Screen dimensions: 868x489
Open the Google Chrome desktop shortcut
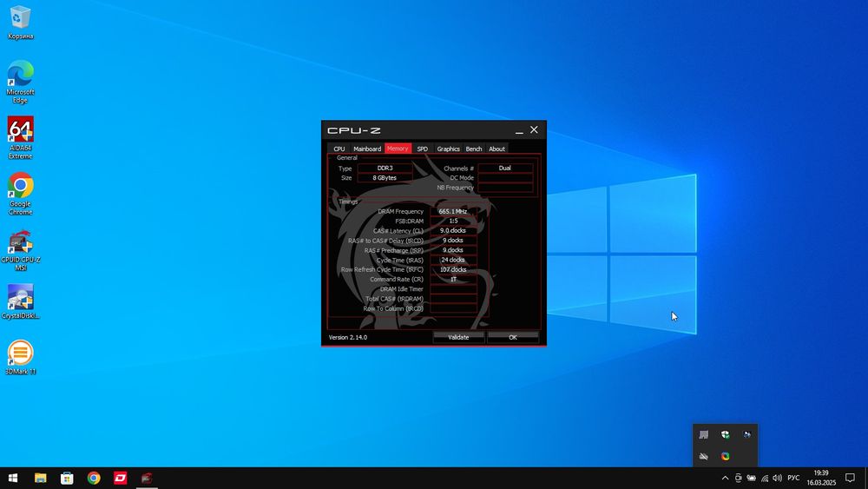click(x=21, y=194)
